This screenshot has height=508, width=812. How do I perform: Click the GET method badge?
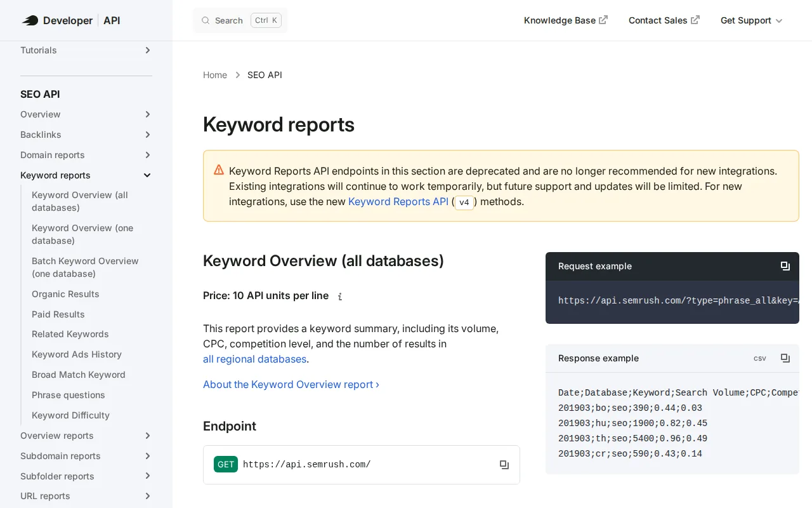226,464
